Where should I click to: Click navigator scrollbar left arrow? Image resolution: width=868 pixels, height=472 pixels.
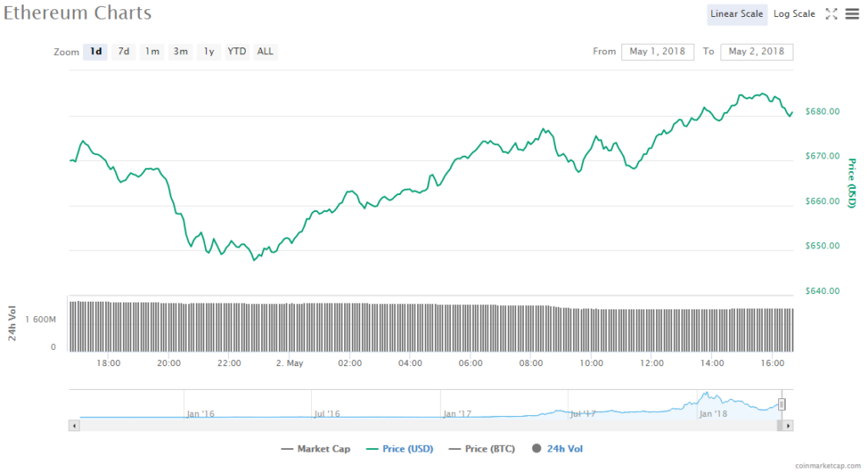[x=74, y=425]
